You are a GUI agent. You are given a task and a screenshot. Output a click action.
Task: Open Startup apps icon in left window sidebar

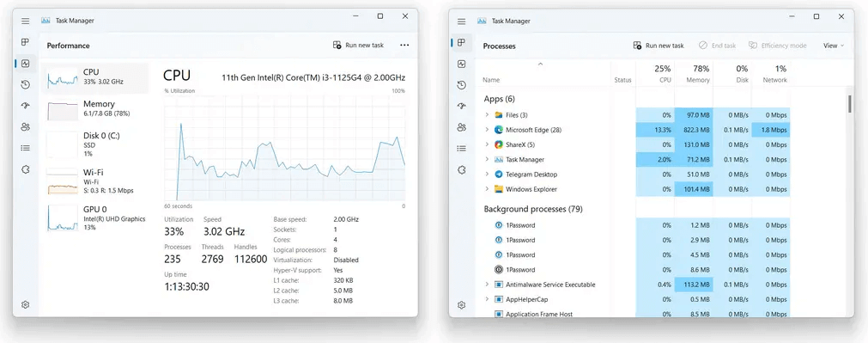click(x=25, y=106)
